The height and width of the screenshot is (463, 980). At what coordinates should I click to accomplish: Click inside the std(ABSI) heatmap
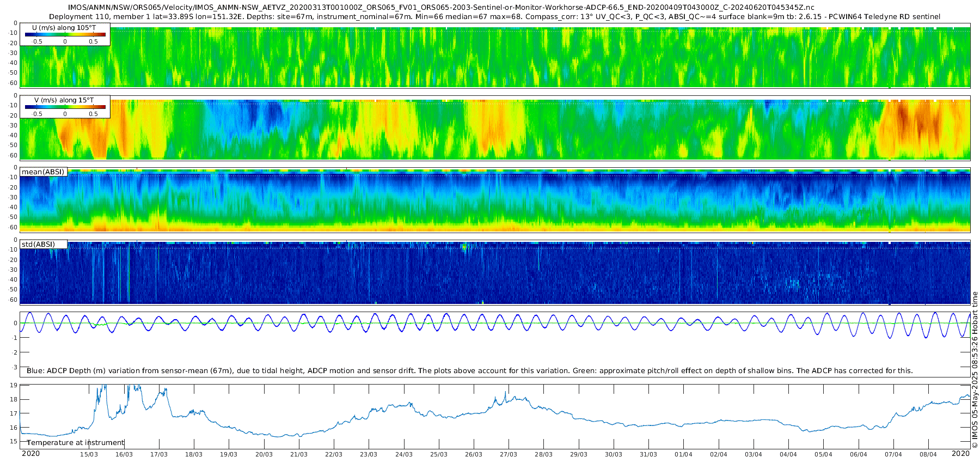(x=495, y=273)
